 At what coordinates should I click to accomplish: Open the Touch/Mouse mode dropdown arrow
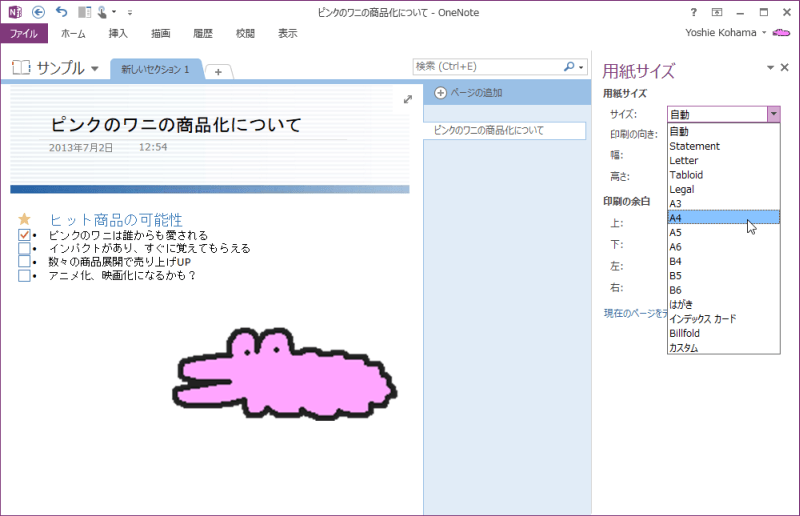[114, 12]
